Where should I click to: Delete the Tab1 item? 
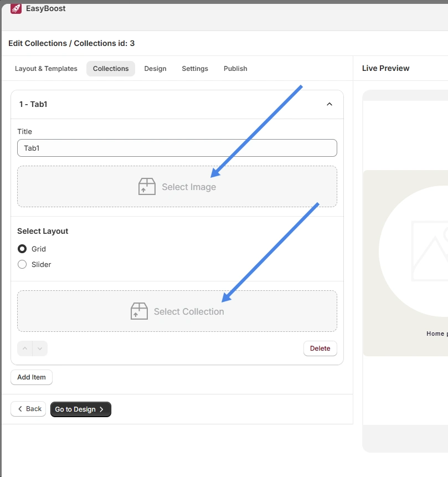coord(320,348)
